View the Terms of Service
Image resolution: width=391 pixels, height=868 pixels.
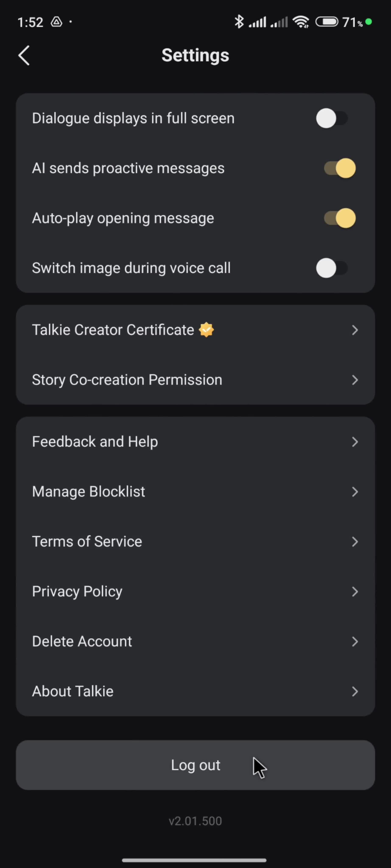[195, 541]
